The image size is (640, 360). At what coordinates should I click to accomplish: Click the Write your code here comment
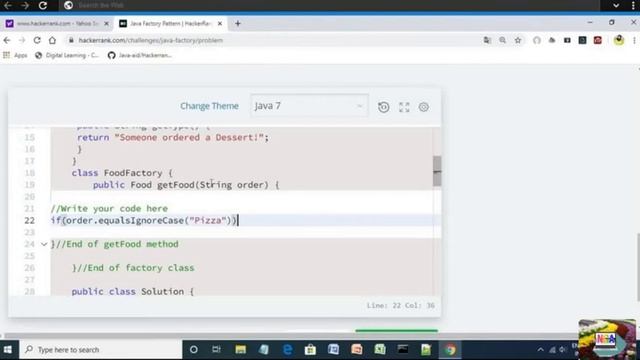109,209
